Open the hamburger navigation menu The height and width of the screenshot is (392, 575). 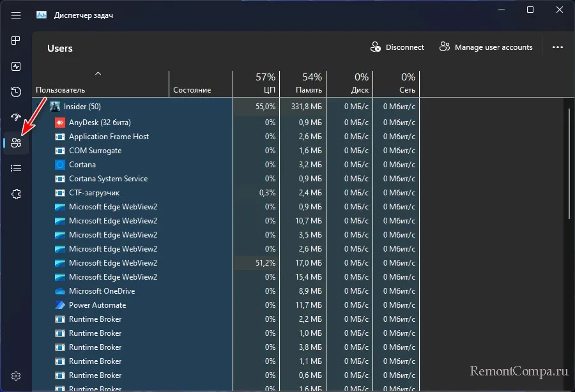[x=16, y=15]
